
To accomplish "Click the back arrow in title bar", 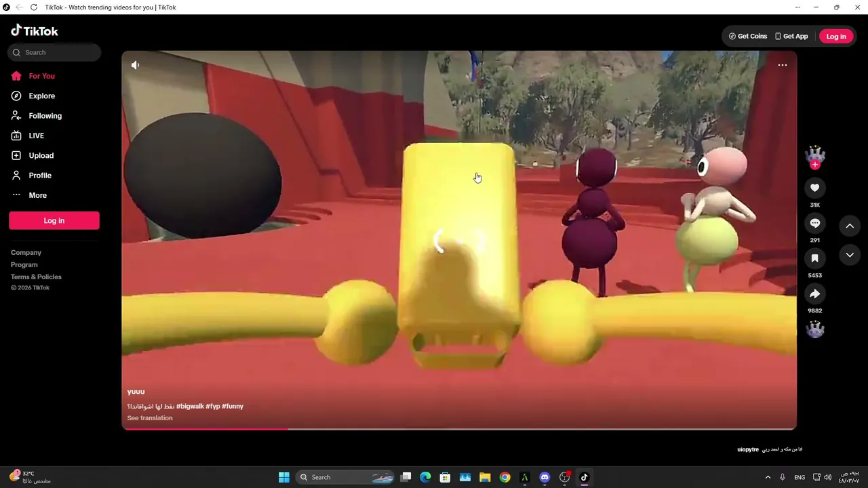I will 19,7.
